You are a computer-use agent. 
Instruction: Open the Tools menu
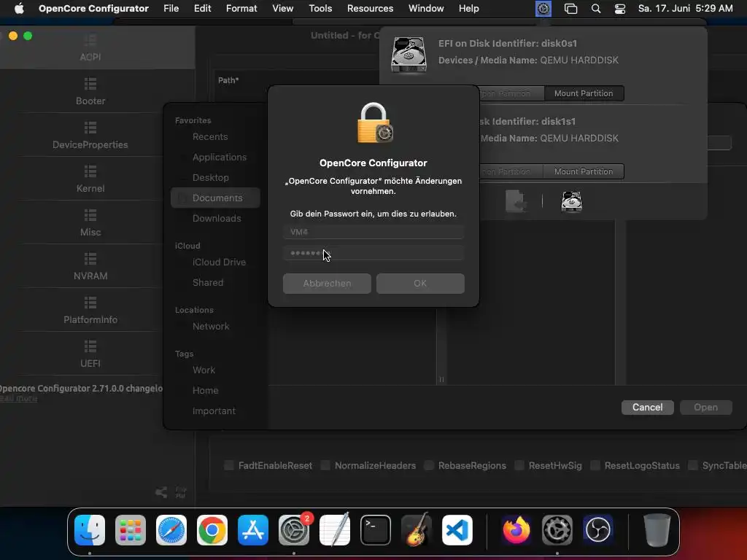point(320,9)
